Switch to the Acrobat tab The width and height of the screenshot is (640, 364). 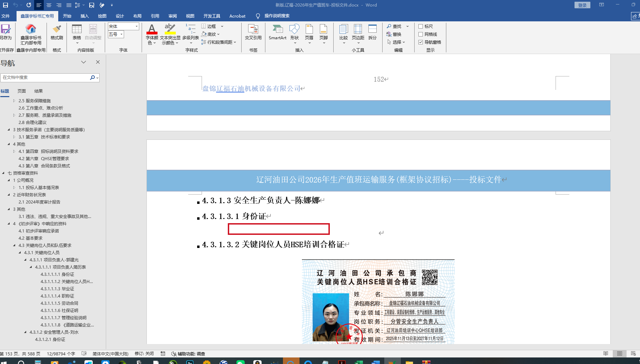[237, 16]
